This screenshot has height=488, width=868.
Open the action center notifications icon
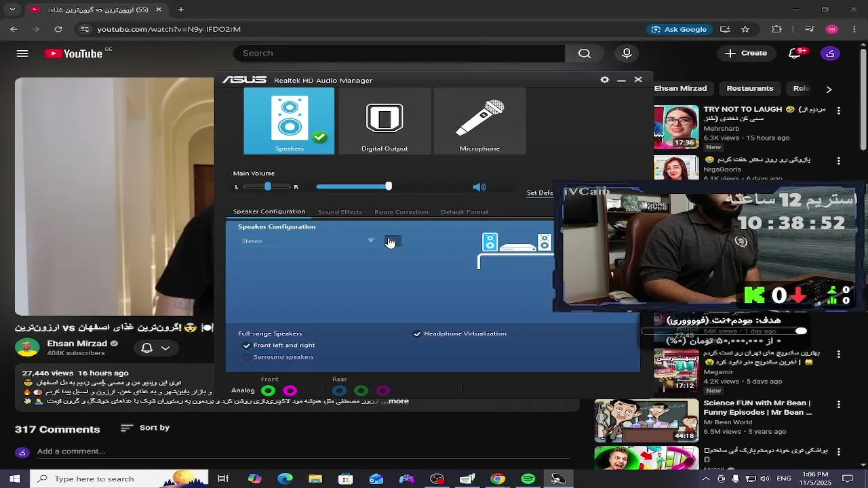848,479
